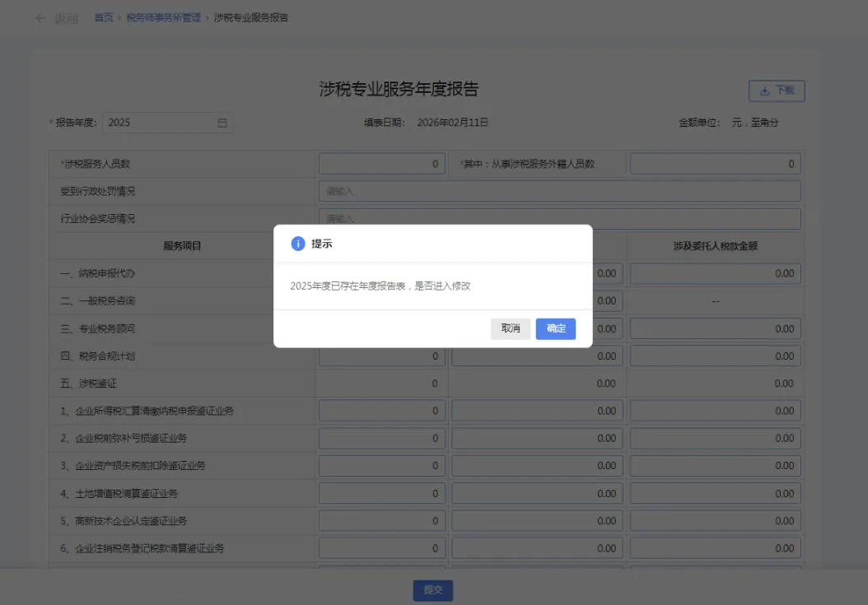
Task: Click the 税务合规计划 row's first count field
Action: (381, 356)
